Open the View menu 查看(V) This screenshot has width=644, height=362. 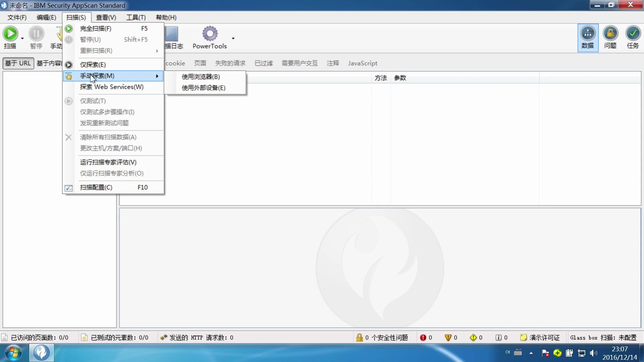click(106, 17)
